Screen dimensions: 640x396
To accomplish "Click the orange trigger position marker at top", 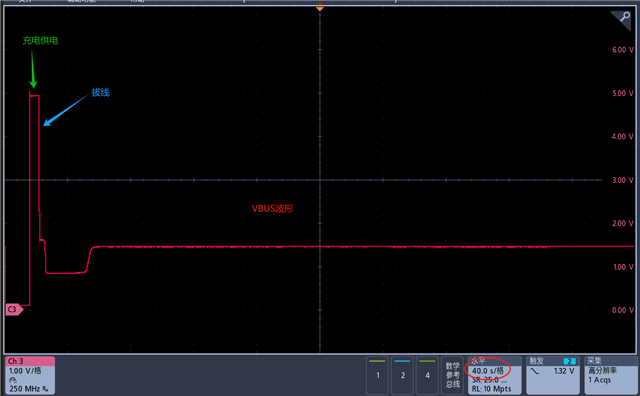I will (x=320, y=9).
